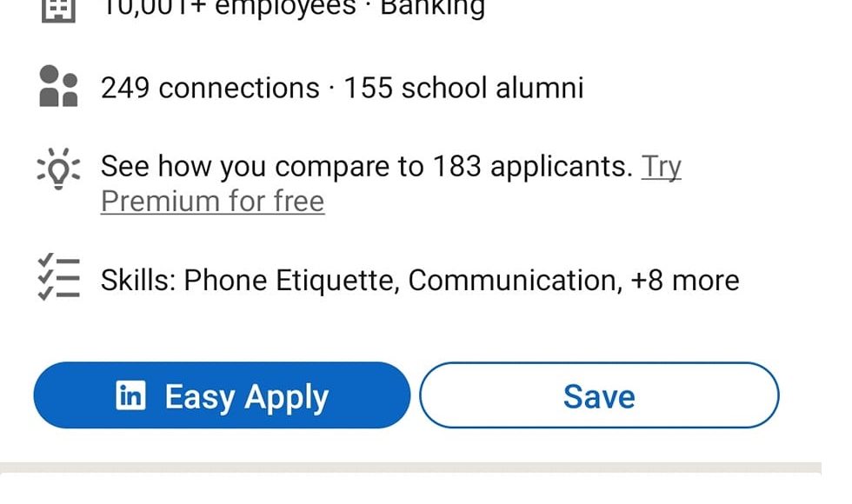The width and height of the screenshot is (852, 504).
Task: Save this job posting
Action: [599, 396]
